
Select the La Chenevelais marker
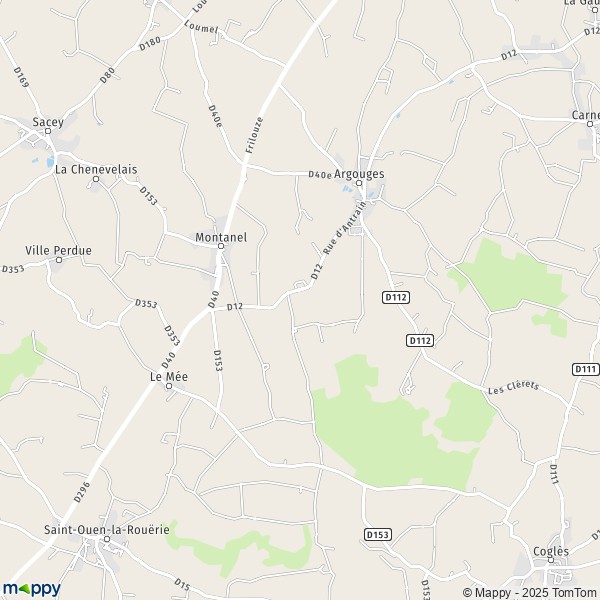point(96,179)
